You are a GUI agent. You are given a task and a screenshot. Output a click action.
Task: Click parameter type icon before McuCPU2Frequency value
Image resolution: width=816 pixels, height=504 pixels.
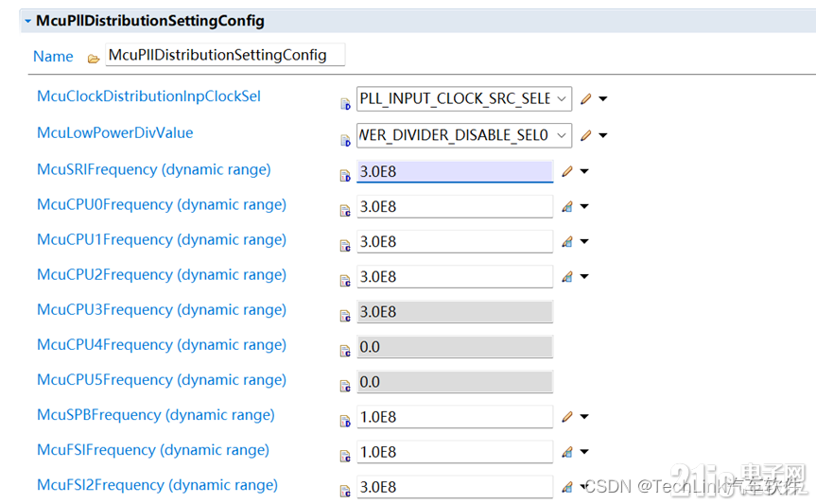point(345,281)
